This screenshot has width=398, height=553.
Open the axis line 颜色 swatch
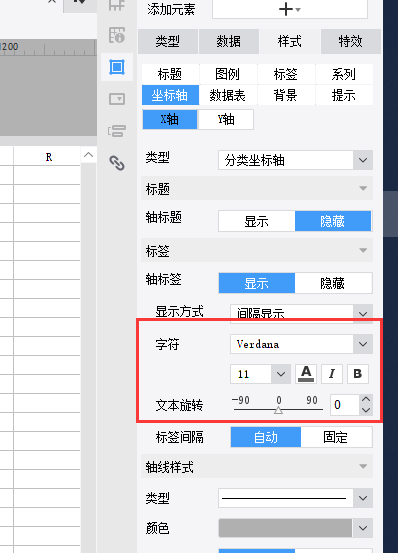tap(285, 528)
